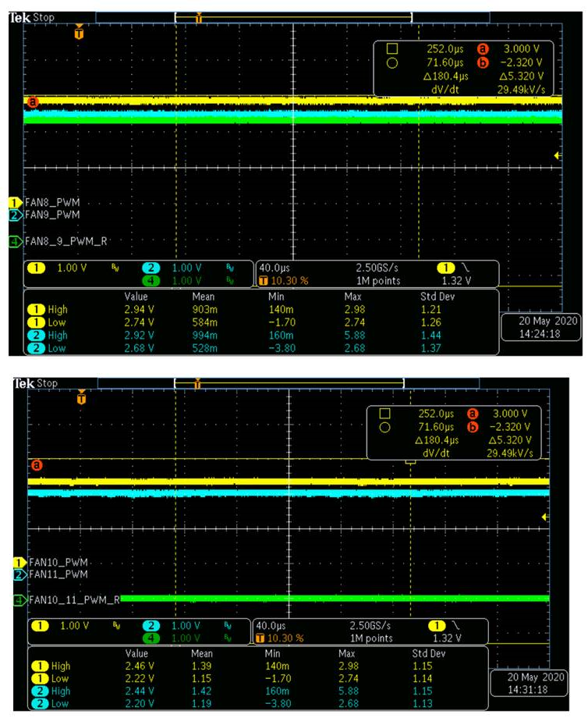This screenshot has width=588, height=718.
Task: Click circle cursor icon beside 71.60µs in FAN10 capture
Action: pyautogui.click(x=384, y=427)
